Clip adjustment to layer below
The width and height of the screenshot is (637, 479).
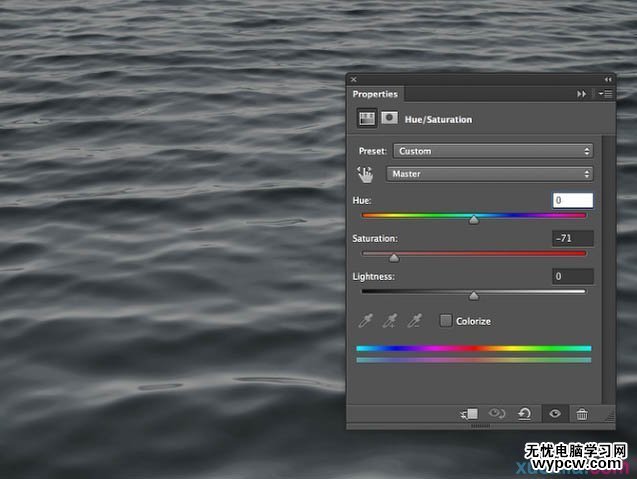469,414
